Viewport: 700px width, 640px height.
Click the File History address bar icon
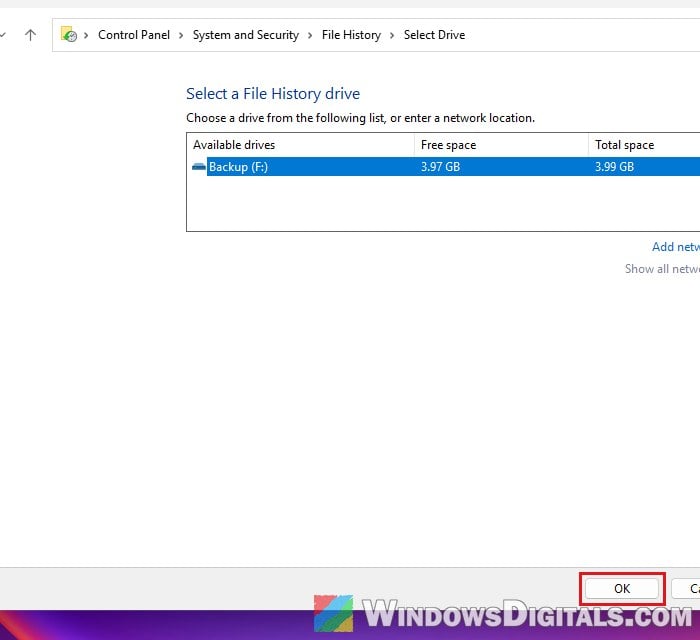(69, 34)
